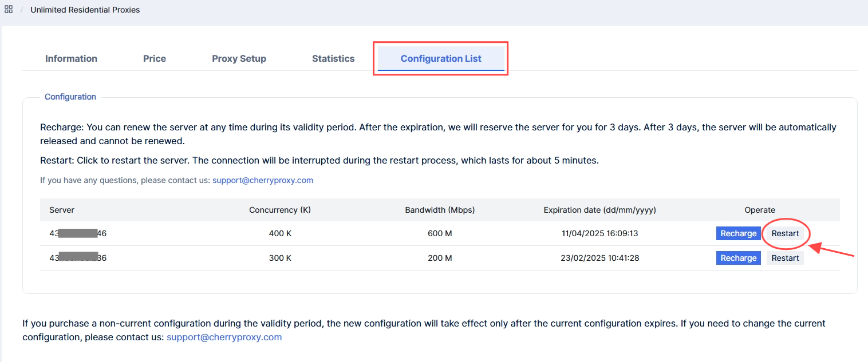Open support email link in bottom notice

tap(224, 337)
